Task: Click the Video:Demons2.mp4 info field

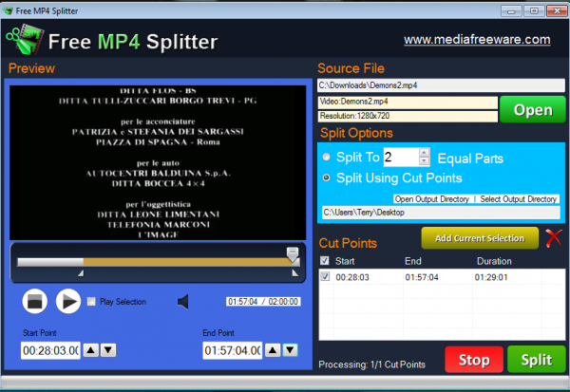Action: coord(408,103)
